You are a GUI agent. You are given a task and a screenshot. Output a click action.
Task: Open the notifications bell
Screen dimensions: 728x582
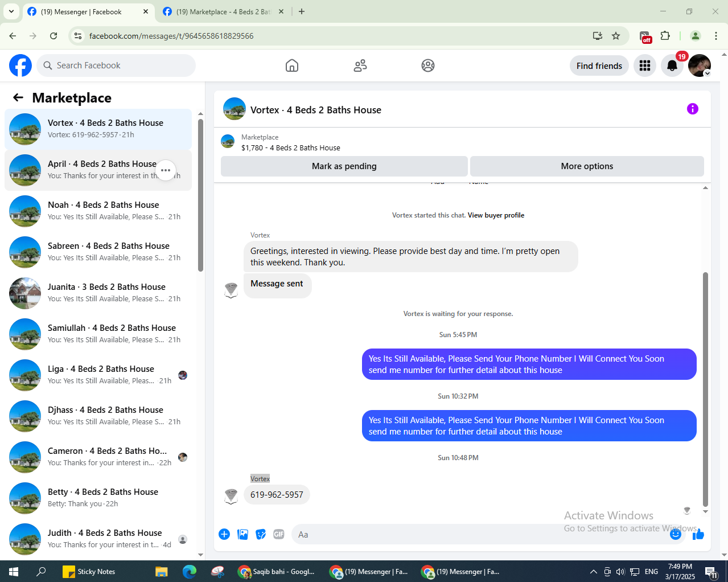[x=672, y=65]
